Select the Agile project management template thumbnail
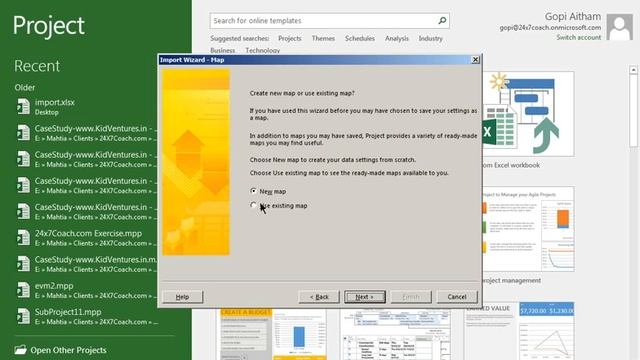The width and height of the screenshot is (640, 360). click(528, 229)
